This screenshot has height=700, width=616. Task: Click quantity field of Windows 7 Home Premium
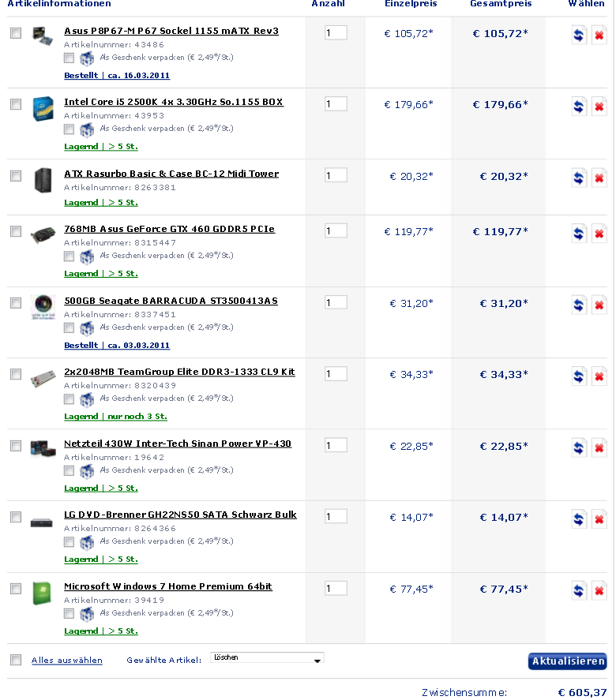pyautogui.click(x=336, y=588)
